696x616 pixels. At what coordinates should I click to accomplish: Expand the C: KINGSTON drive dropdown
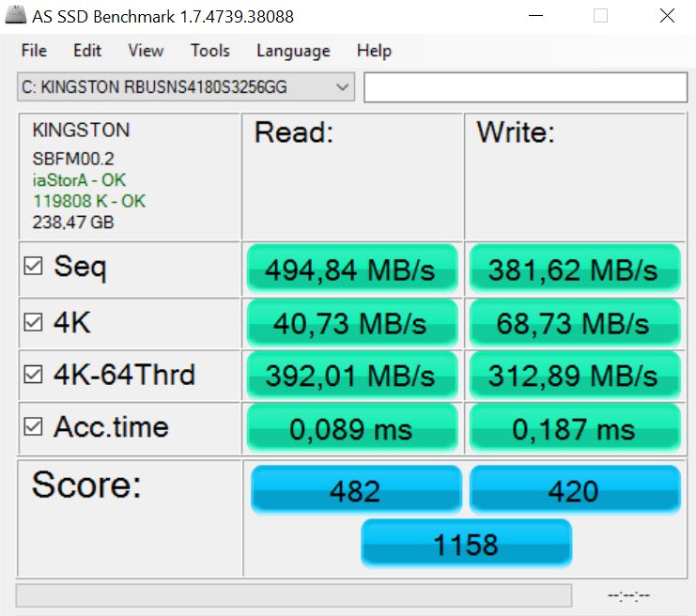(186, 87)
